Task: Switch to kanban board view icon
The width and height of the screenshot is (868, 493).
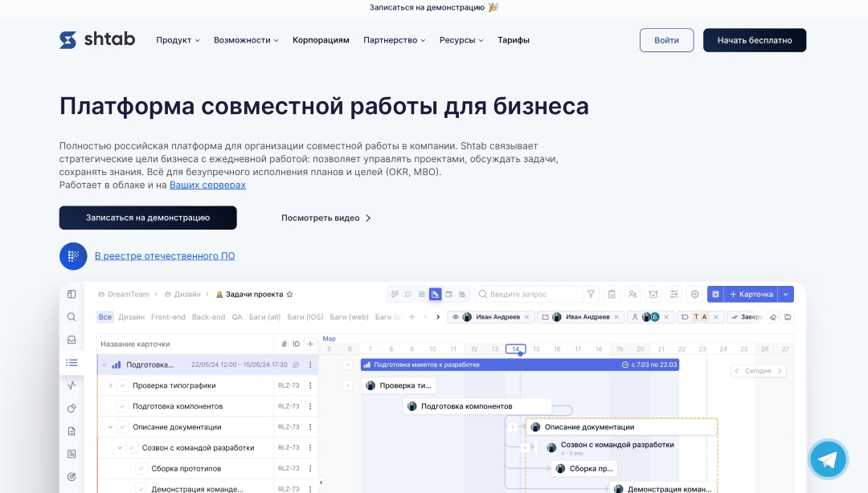Action: [x=395, y=295]
